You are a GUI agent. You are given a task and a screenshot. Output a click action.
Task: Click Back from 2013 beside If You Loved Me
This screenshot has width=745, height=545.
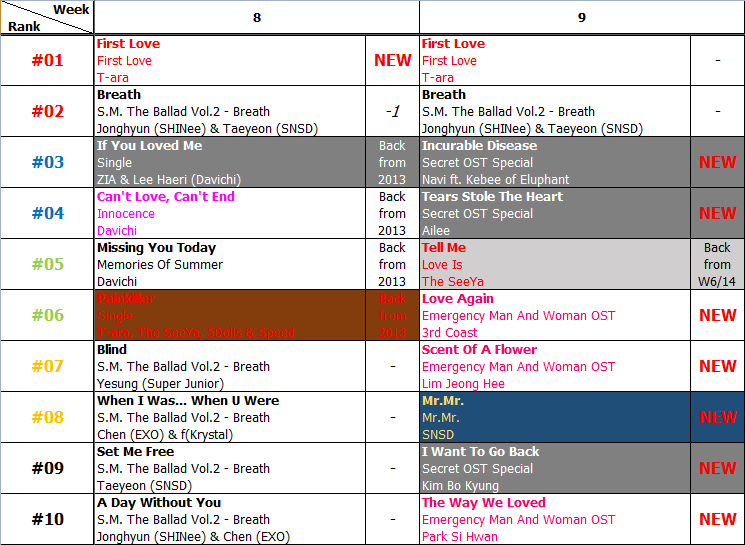[392, 162]
